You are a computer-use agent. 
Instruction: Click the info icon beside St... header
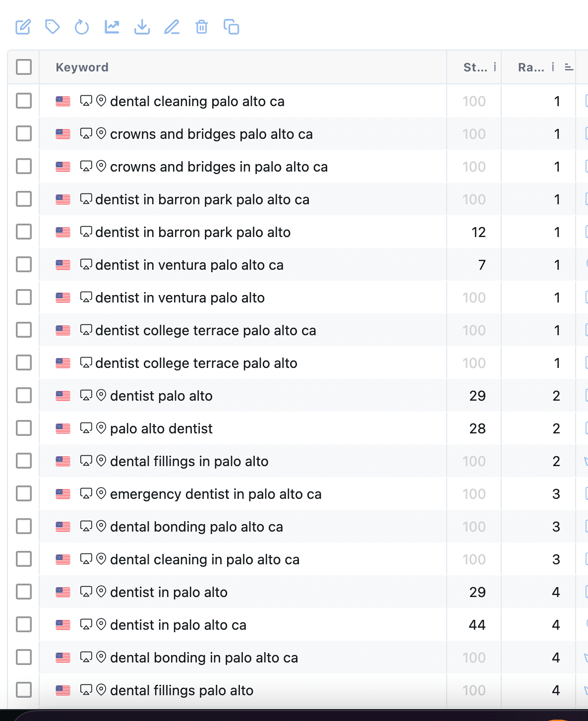coord(495,67)
